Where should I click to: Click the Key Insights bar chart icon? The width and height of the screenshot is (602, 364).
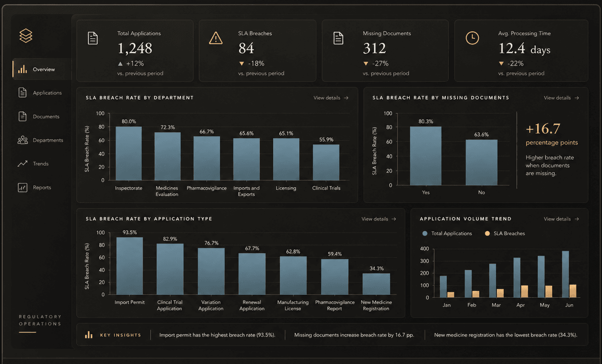88,335
